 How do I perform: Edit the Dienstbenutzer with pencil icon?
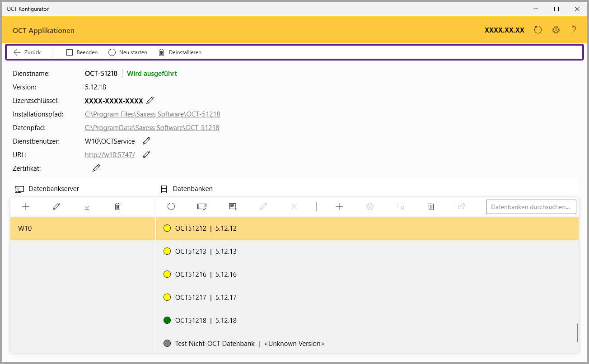146,141
